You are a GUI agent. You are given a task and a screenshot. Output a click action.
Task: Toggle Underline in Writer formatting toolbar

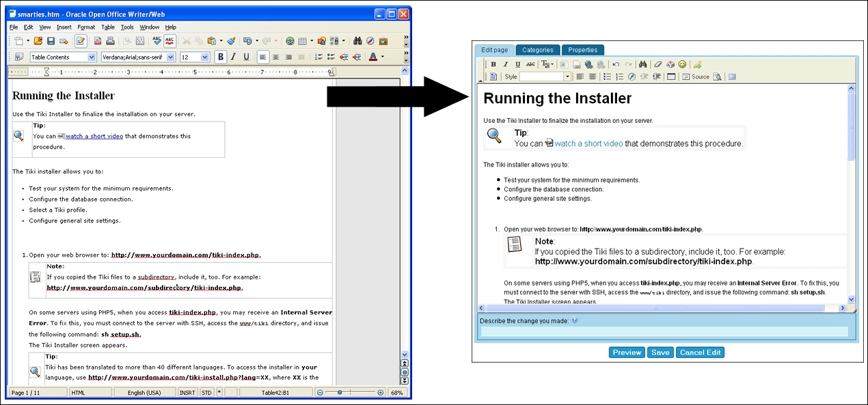246,57
